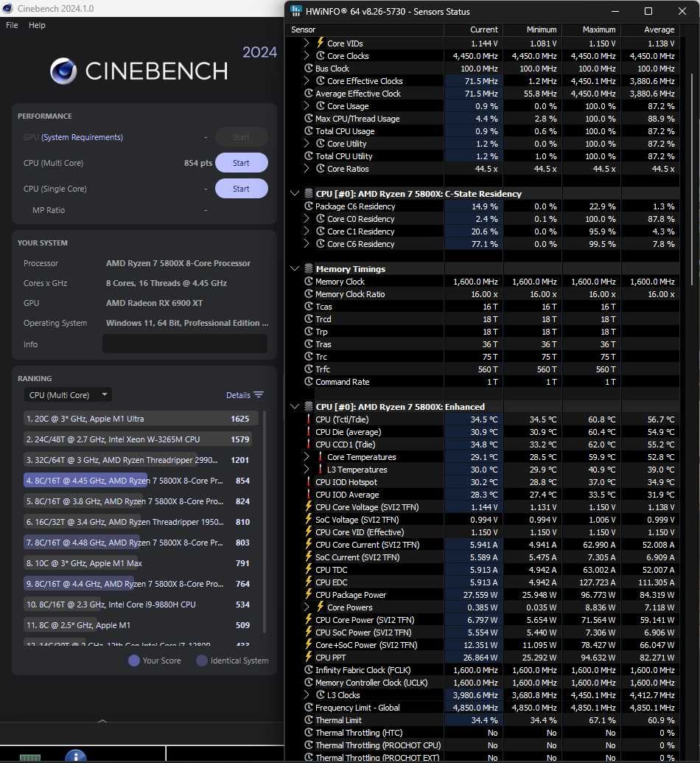Expand the Core Clocks row in HWiNFO
This screenshot has height=763, width=700.
pos(306,56)
